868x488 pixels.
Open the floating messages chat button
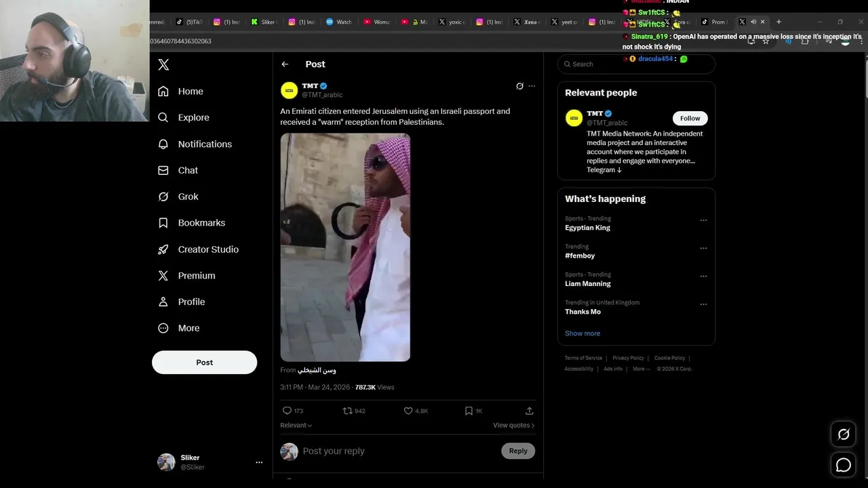(x=844, y=465)
